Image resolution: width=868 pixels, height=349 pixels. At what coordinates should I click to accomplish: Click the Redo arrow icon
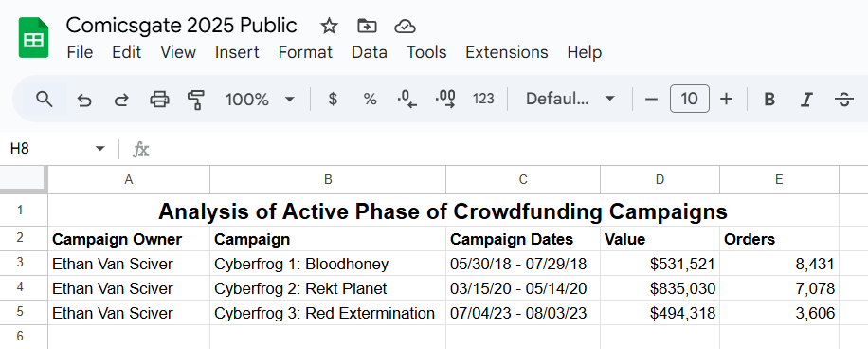coord(121,100)
